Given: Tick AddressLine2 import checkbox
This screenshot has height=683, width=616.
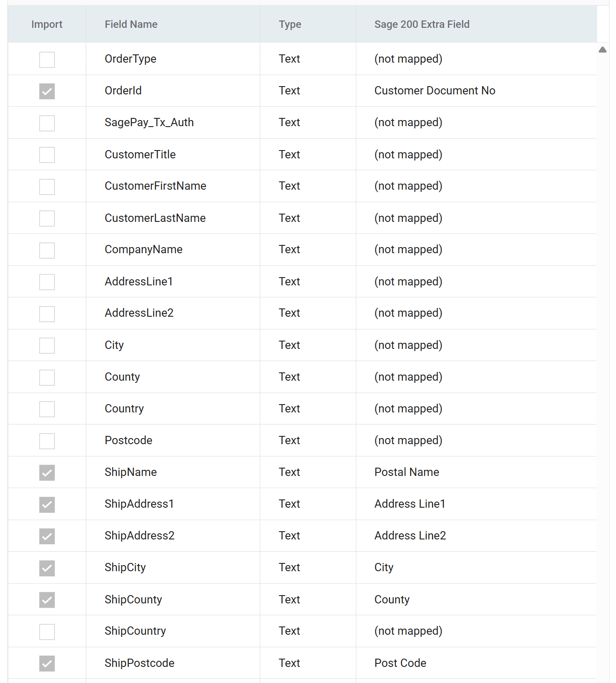Looking at the screenshot, I should [47, 314].
